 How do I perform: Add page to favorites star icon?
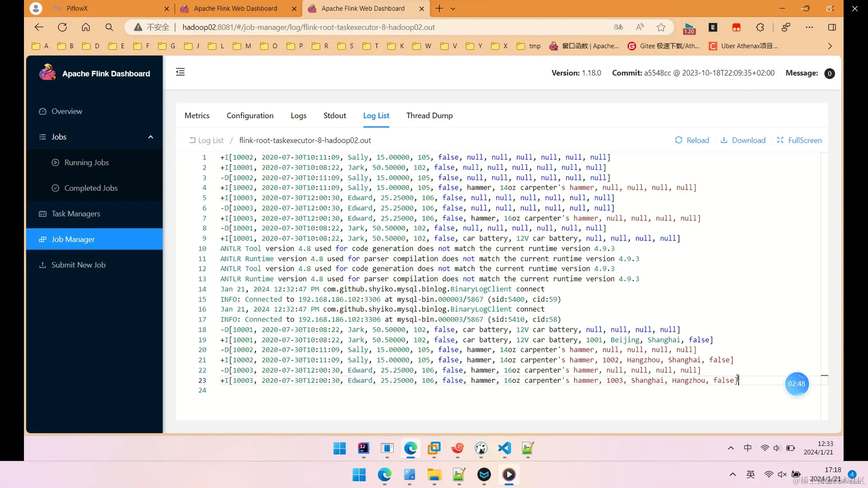661,27
